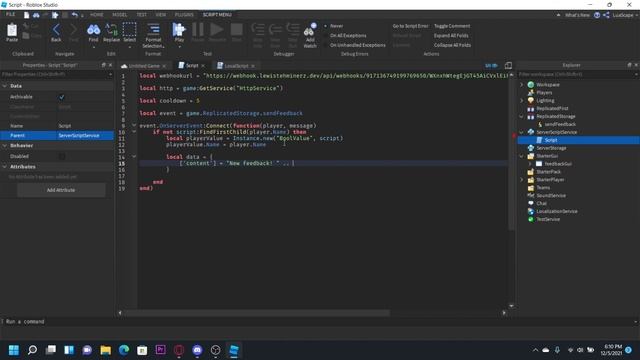Click the horizontal scrollbar of the script editor
The image size is (640, 360).
click(x=257, y=313)
